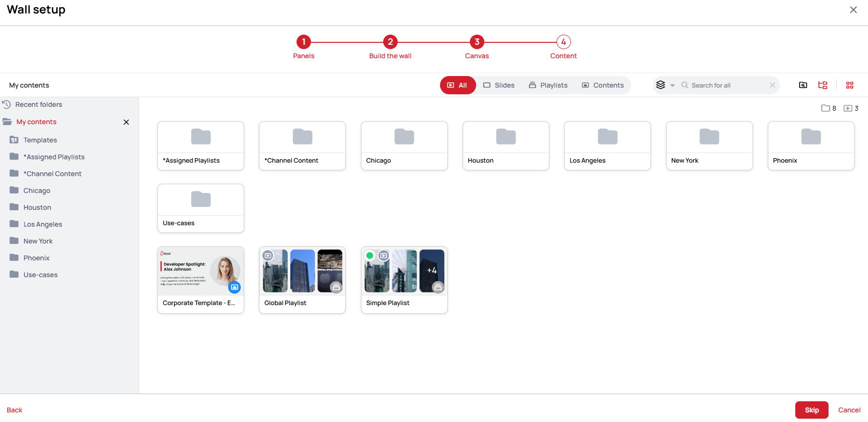Screen dimensions: 868x422
Task: Open the Houston folder card
Action: [506, 146]
